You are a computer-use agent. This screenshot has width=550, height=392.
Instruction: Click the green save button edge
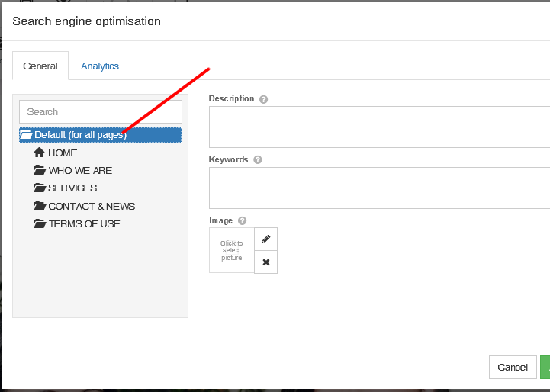tap(545, 367)
